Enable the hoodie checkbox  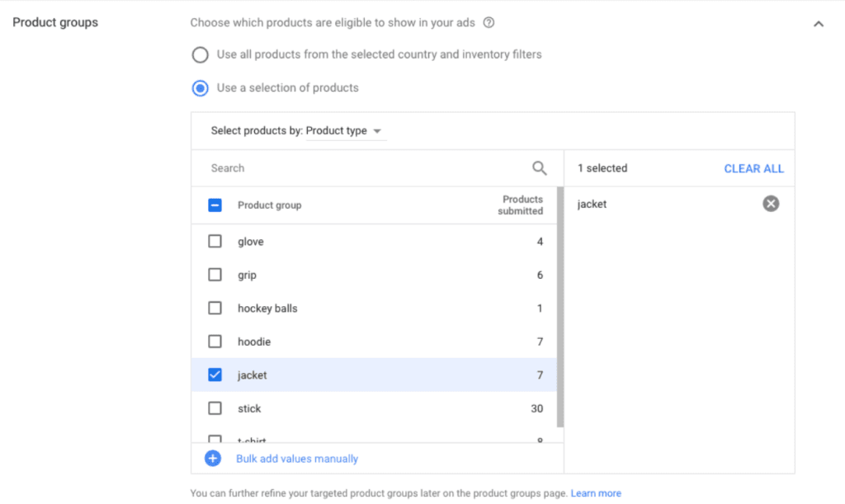215,341
